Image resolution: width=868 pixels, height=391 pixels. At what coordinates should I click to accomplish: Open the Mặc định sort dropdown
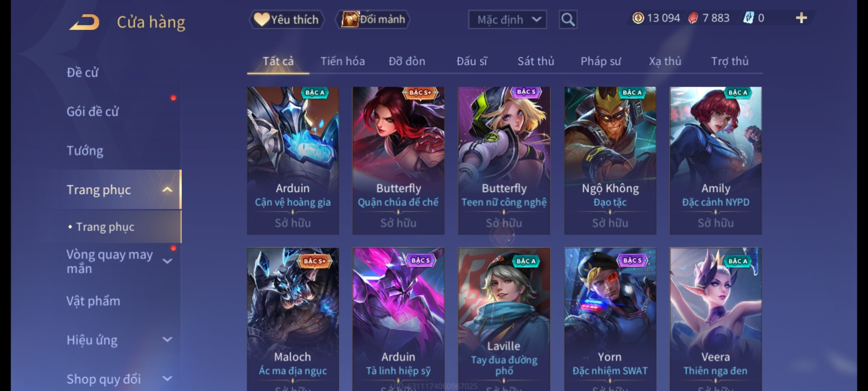507,20
